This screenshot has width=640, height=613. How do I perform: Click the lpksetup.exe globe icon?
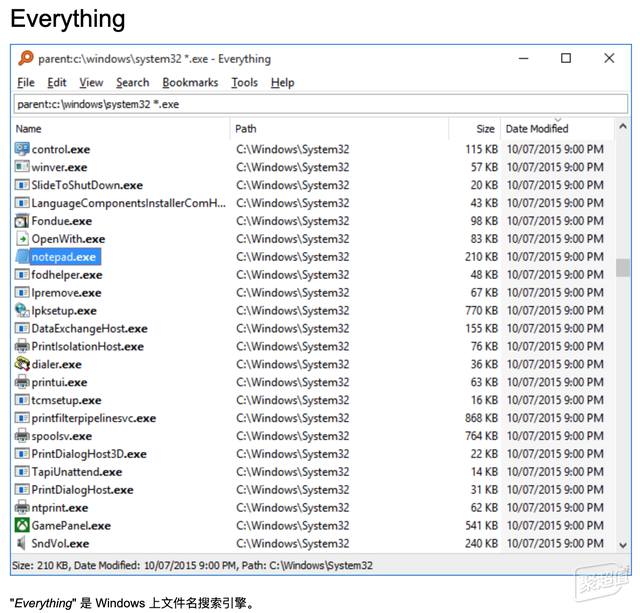[22, 311]
